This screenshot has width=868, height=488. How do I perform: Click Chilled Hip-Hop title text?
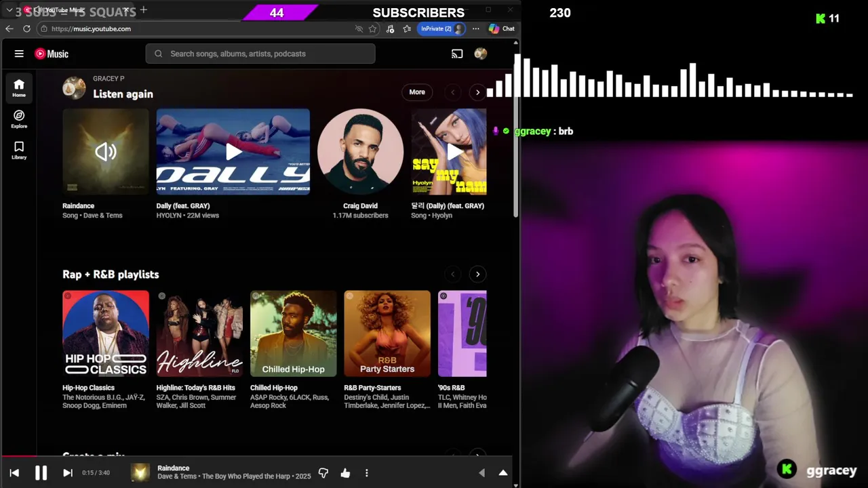pos(274,388)
